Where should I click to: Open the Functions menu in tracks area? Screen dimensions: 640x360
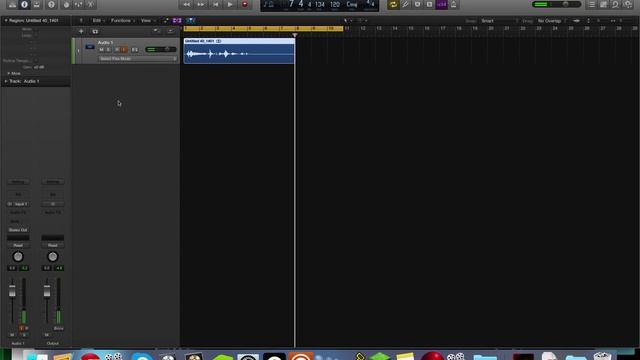click(122, 20)
